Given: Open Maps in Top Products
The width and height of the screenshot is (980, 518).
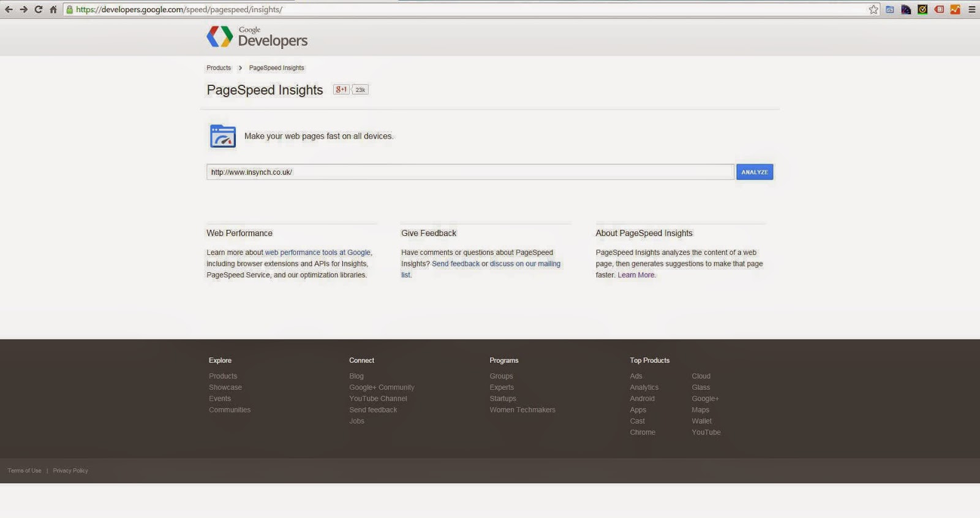Looking at the screenshot, I should 700,409.
